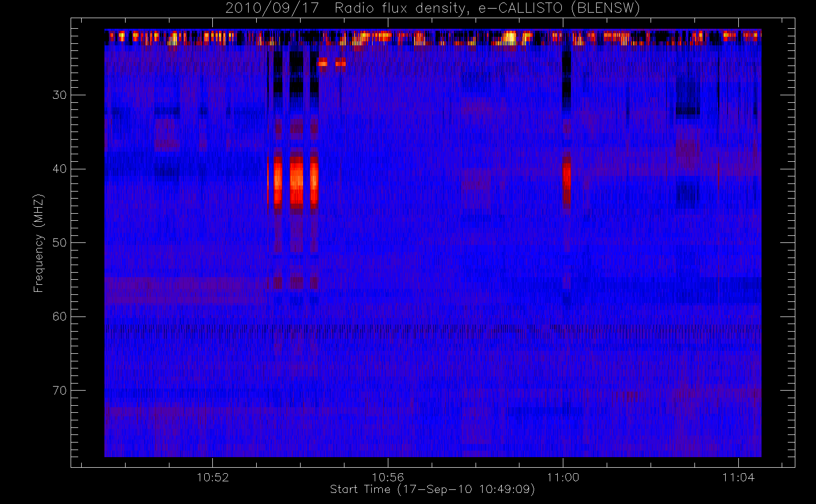
Task: Click the 40 frequency tick label
Action: (60, 169)
